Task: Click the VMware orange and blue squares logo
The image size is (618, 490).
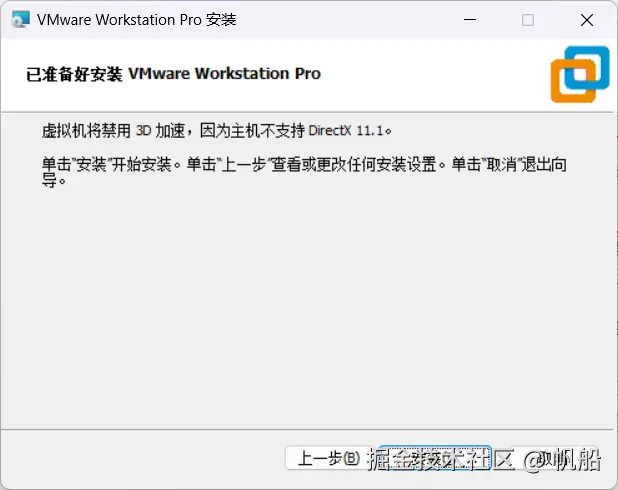Action: (580, 74)
